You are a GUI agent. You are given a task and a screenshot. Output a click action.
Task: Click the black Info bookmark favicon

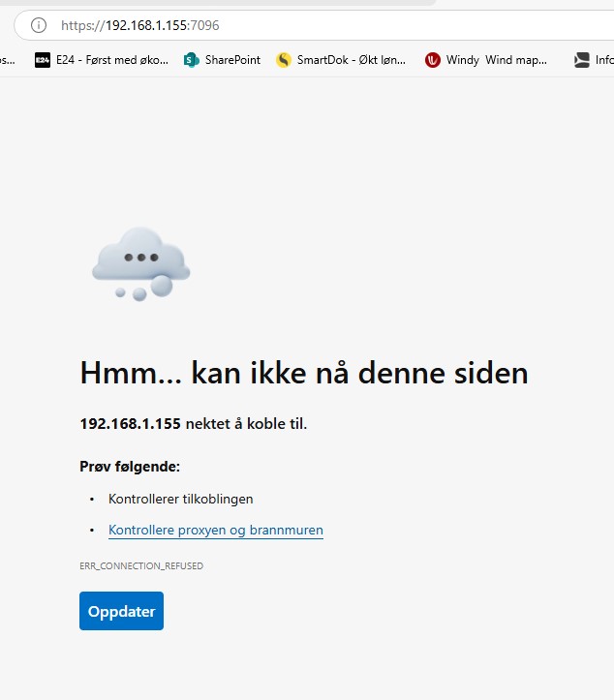tap(581, 60)
